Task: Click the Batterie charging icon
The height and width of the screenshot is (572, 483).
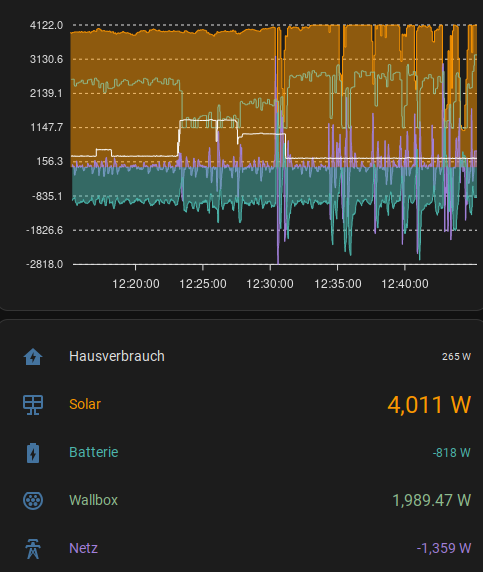Action: 33,453
